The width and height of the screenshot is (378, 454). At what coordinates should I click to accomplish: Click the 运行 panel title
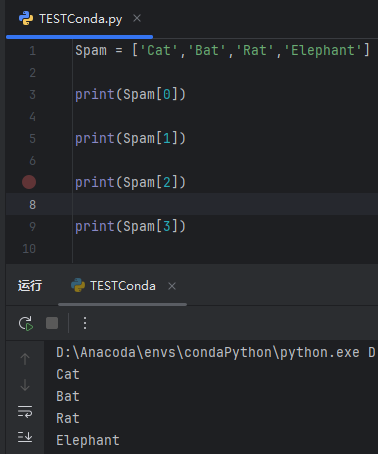[30, 286]
